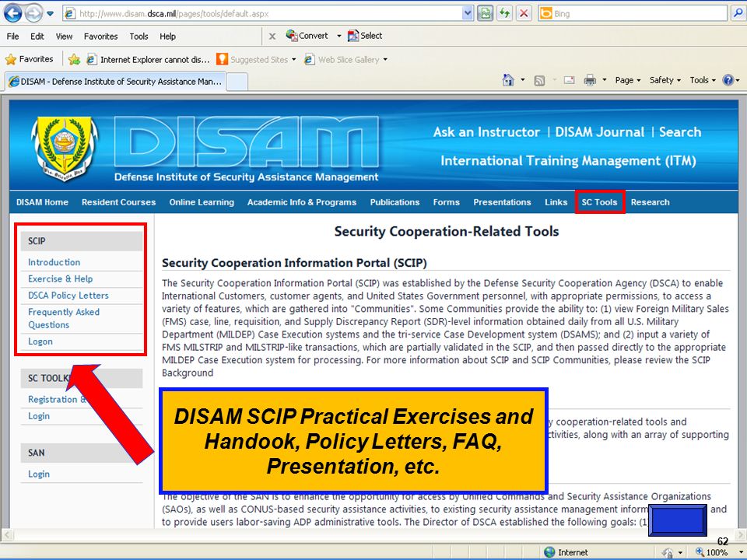This screenshot has height=560, width=747.
Task: Open the Tools command bar menu
Action: 703,80
